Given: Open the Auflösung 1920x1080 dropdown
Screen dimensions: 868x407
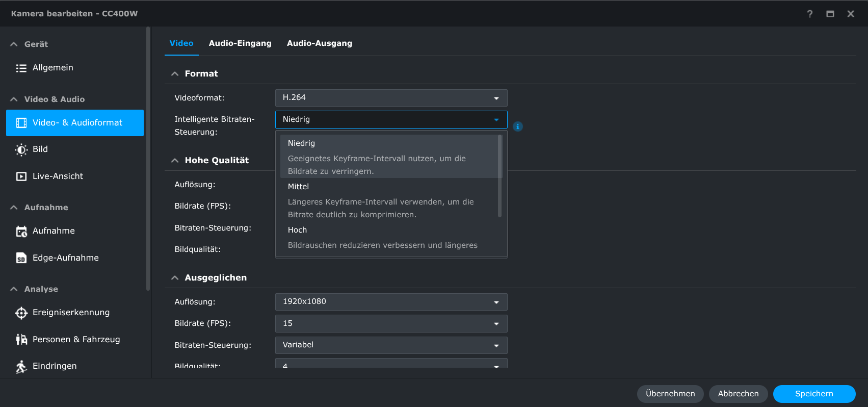Looking at the screenshot, I should click(x=391, y=302).
